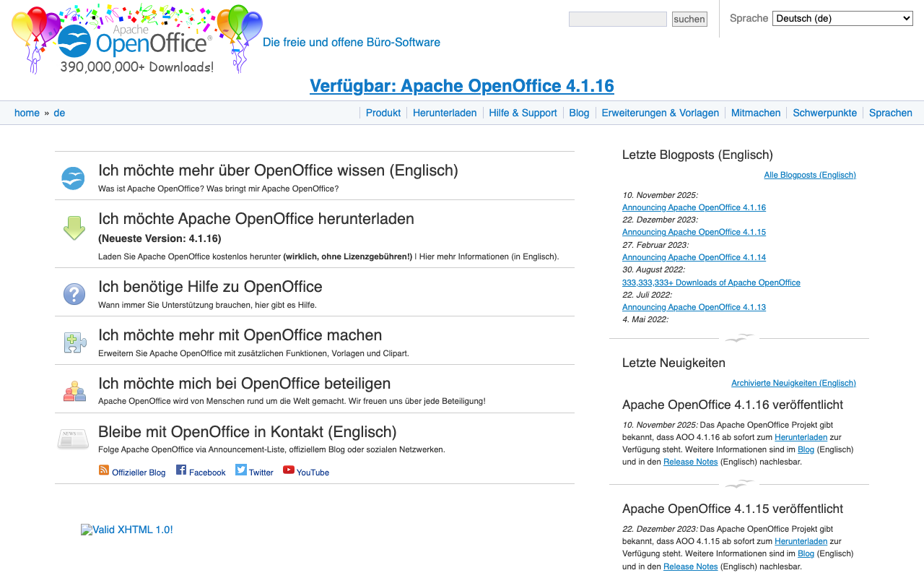Open the Sprachen menu item
Viewport: 924px width, 578px height.
[891, 113]
